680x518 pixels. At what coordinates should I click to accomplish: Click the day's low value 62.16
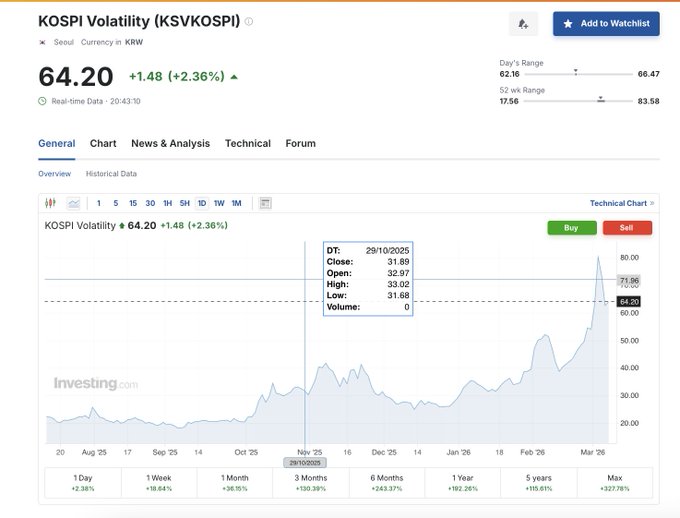(510, 74)
